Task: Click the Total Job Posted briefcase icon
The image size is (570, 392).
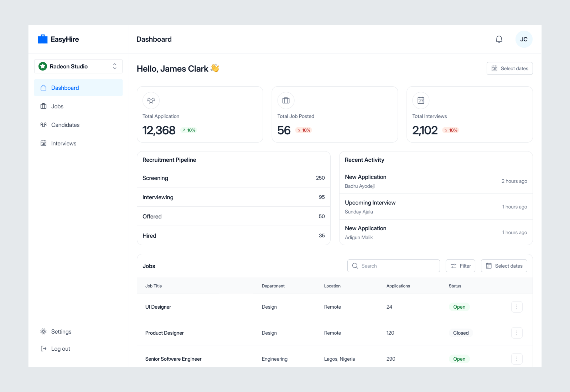Action: point(286,101)
